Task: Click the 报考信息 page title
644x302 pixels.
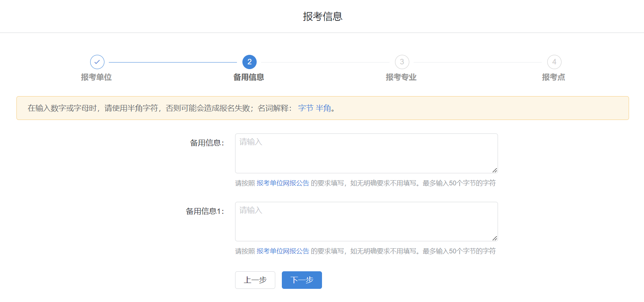Action: [x=322, y=16]
